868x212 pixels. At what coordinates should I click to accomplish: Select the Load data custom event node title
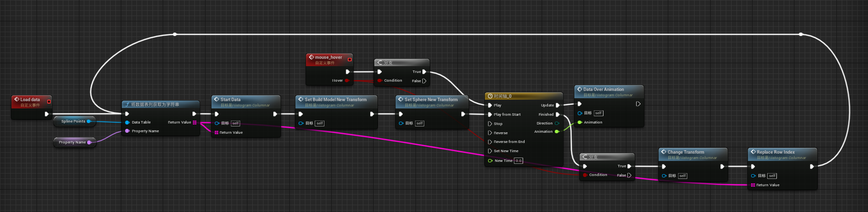click(x=30, y=100)
